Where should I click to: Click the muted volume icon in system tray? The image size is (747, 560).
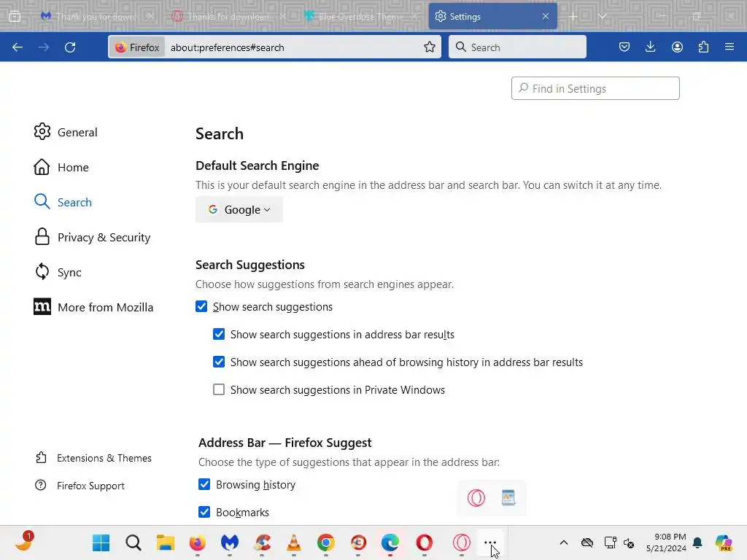(x=628, y=542)
